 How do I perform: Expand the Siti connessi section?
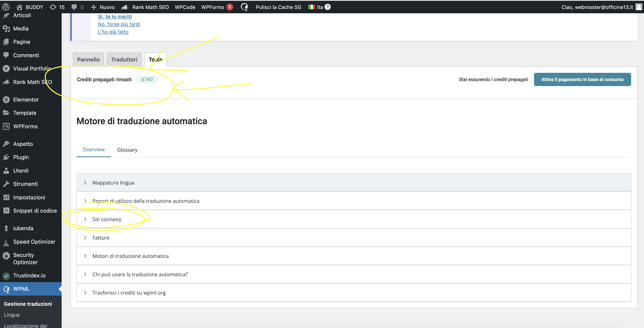[x=354, y=219]
